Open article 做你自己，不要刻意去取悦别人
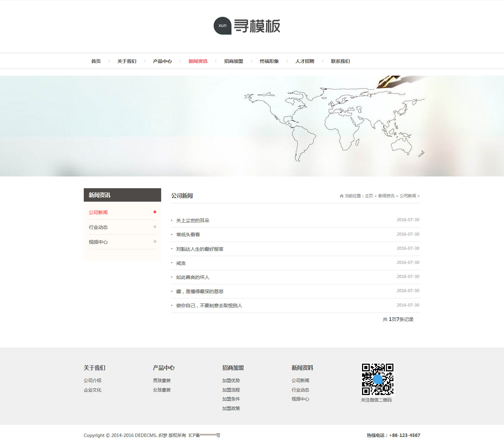The width and height of the screenshot is (504, 446). point(209,306)
